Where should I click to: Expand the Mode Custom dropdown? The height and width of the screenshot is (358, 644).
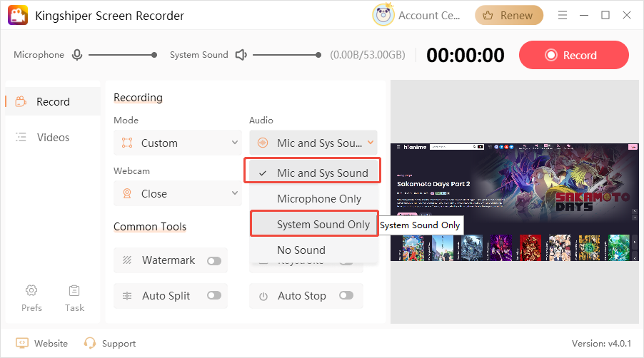coord(178,143)
